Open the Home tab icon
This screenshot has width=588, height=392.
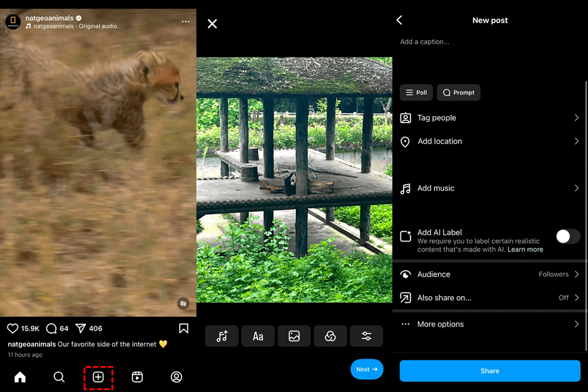pos(20,377)
